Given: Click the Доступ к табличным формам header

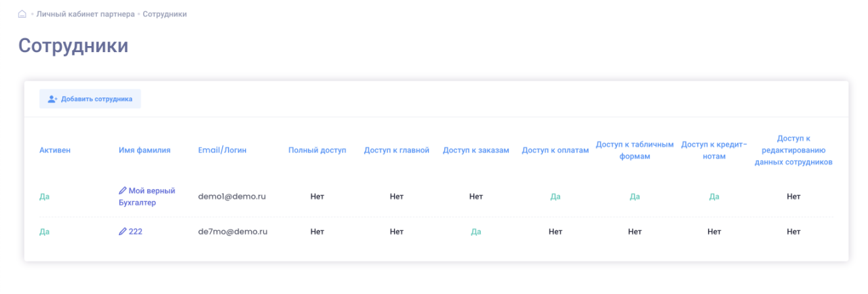Looking at the screenshot, I should (x=634, y=150).
